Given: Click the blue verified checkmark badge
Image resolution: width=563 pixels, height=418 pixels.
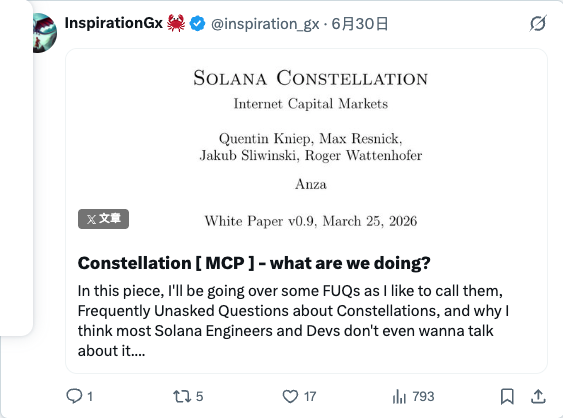Looking at the screenshot, I should tap(197, 24).
